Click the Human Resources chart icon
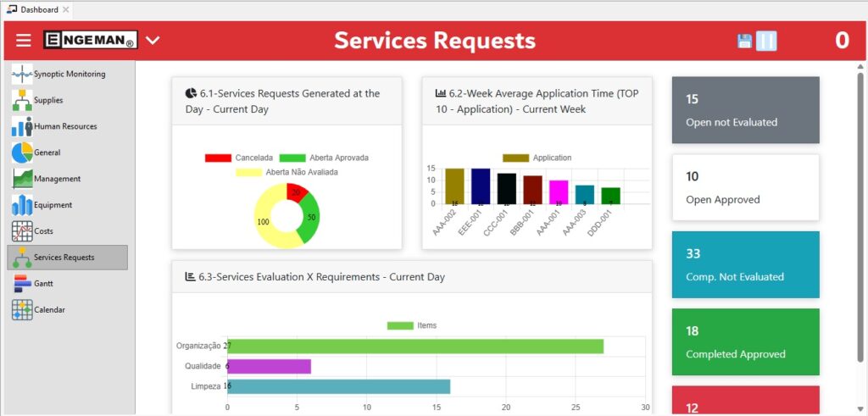This screenshot has height=416, width=868. pyautogui.click(x=22, y=127)
